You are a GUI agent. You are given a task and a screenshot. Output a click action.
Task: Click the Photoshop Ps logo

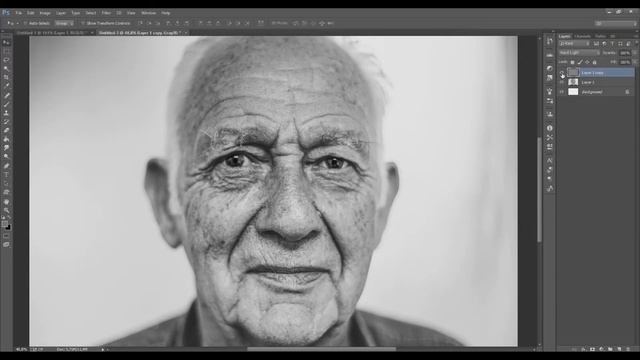[6, 13]
